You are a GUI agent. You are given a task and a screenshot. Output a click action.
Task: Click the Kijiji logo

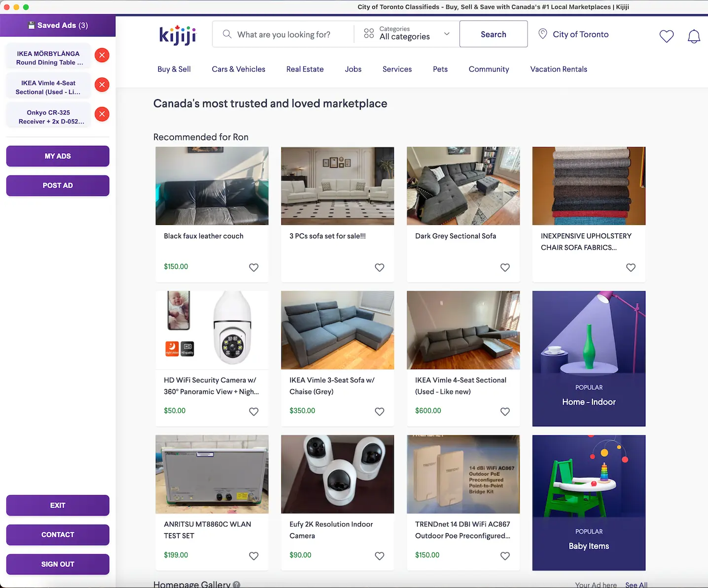tap(178, 35)
